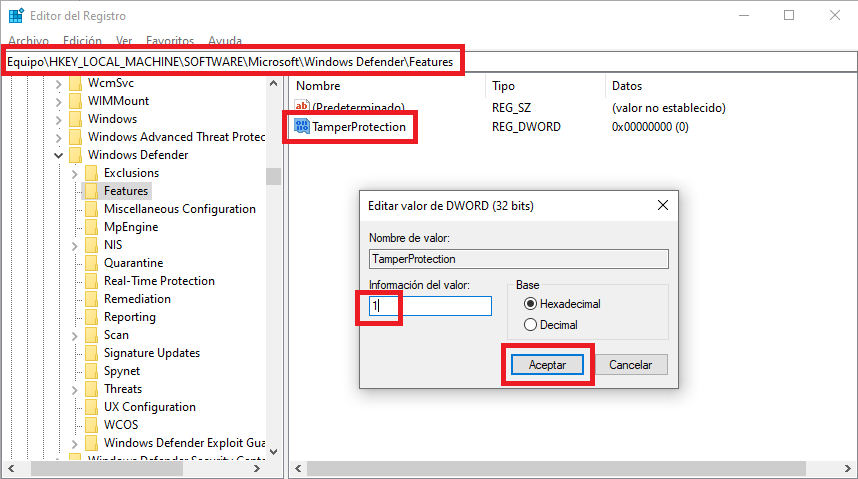
Task: Expand the WIMMount key
Action: tap(59, 102)
